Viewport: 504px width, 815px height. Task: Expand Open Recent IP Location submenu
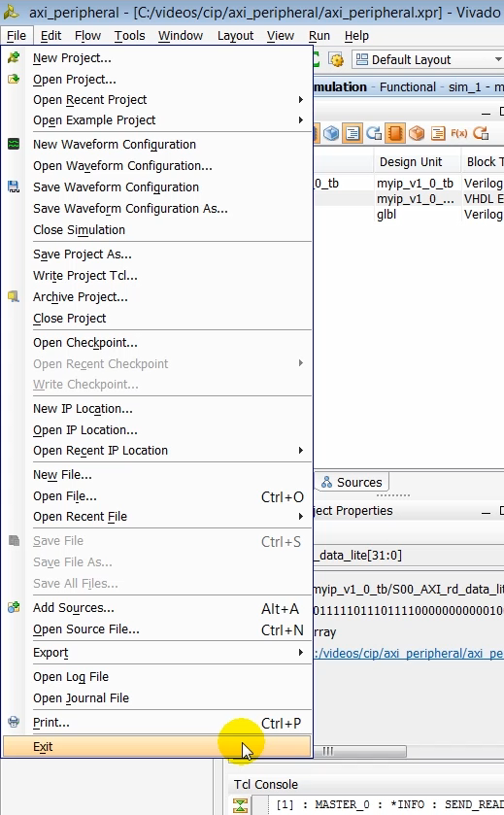pos(300,450)
